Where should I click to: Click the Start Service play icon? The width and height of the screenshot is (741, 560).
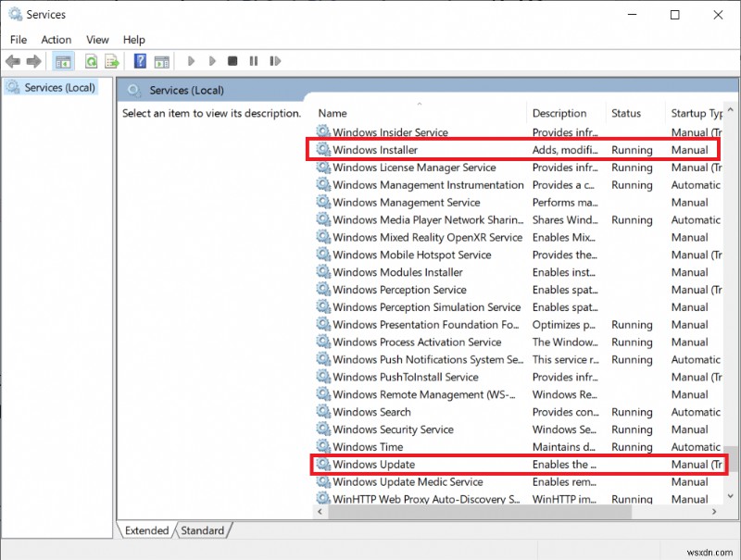point(191,61)
